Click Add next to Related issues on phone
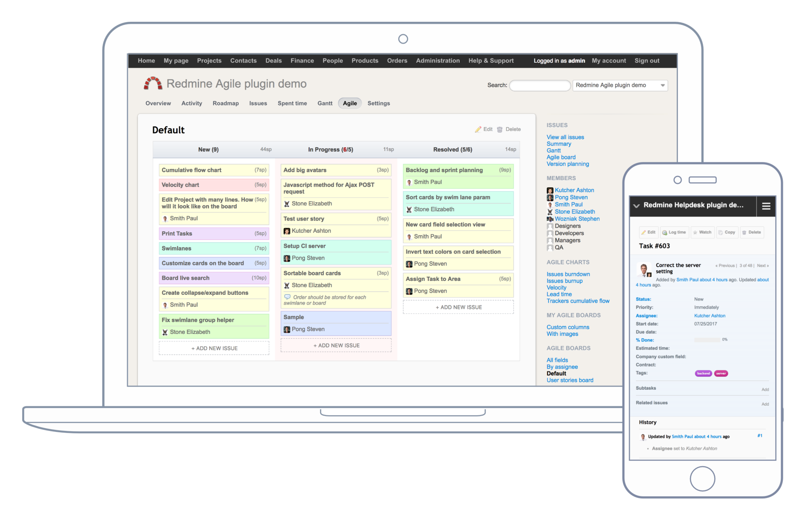 (765, 404)
